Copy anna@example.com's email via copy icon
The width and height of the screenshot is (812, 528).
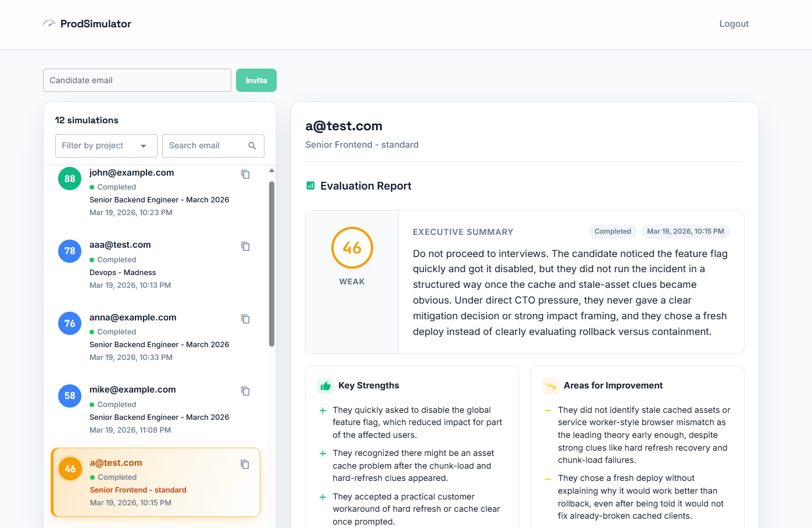(x=245, y=319)
